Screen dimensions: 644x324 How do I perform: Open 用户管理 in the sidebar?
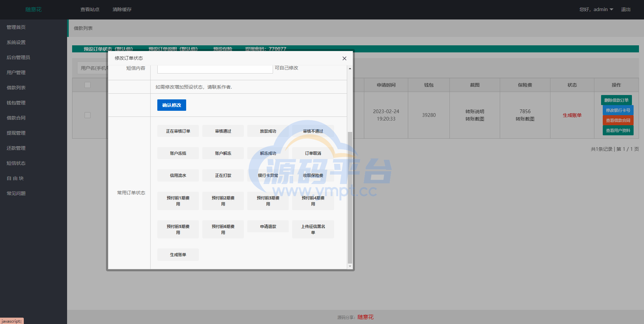[16, 73]
